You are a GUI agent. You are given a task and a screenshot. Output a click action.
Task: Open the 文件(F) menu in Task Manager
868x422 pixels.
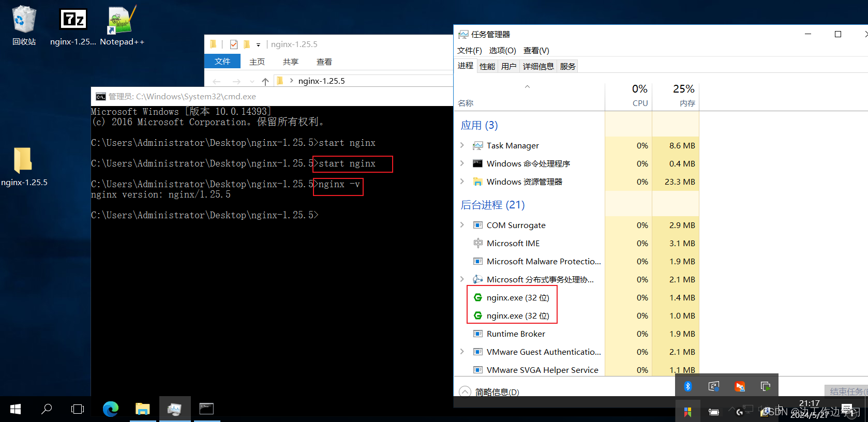(x=470, y=51)
